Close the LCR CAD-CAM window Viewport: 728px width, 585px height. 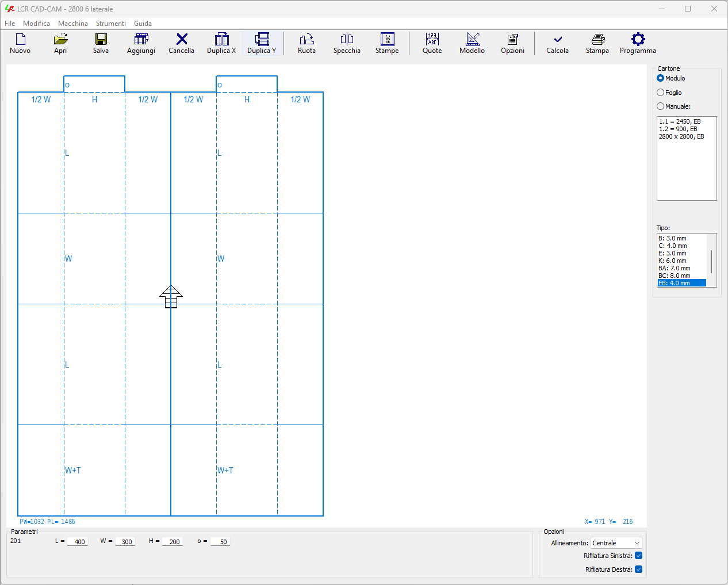714,9
